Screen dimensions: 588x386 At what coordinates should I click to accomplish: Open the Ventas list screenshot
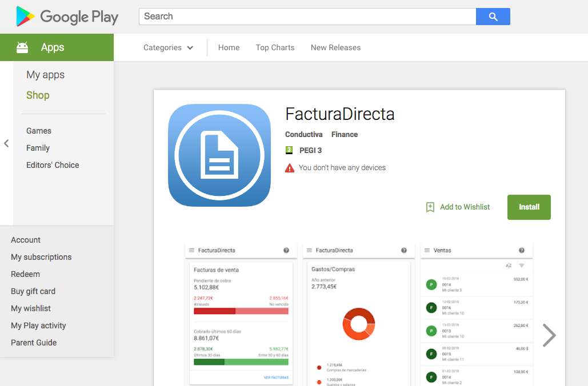[476, 314]
